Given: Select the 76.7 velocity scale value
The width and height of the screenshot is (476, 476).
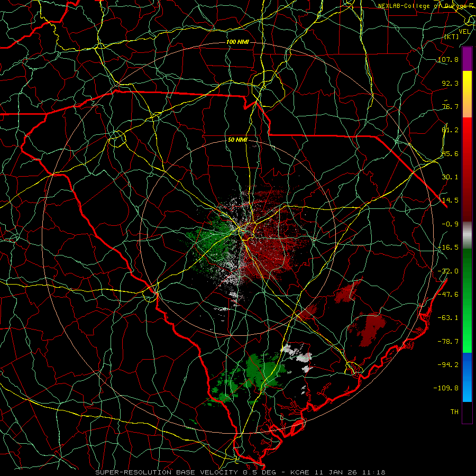Looking at the screenshot, I should pyautogui.click(x=450, y=106).
